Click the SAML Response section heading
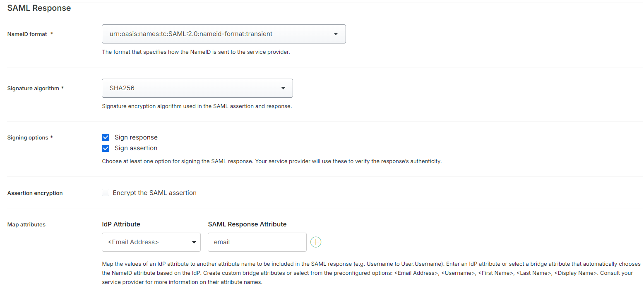 click(39, 8)
